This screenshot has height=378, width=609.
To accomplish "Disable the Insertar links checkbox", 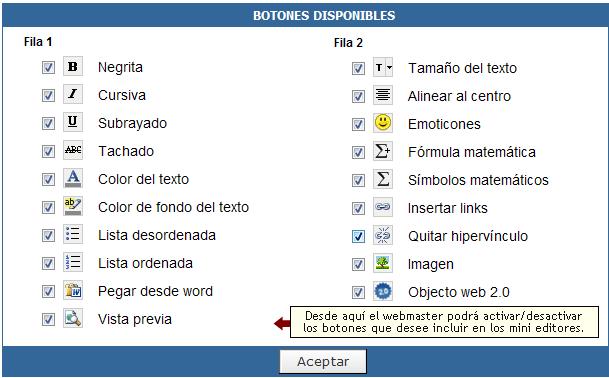I will tap(358, 208).
